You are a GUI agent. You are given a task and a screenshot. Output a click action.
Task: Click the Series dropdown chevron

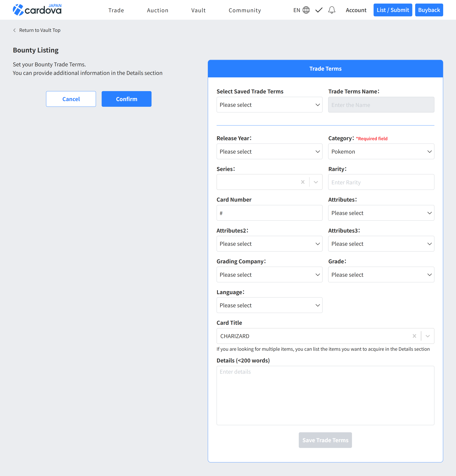pos(316,182)
